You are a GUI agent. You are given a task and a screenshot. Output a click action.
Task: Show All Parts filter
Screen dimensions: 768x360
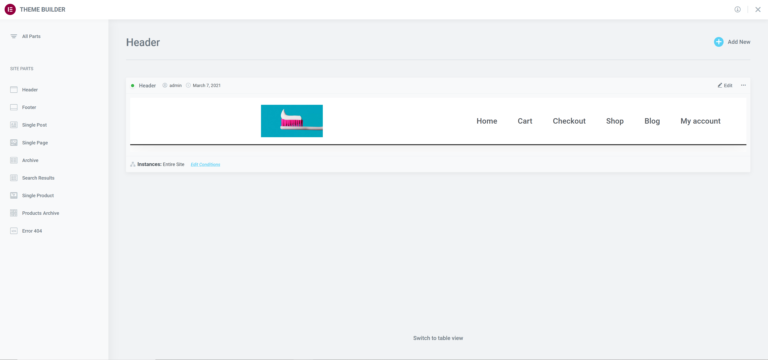[x=31, y=36]
